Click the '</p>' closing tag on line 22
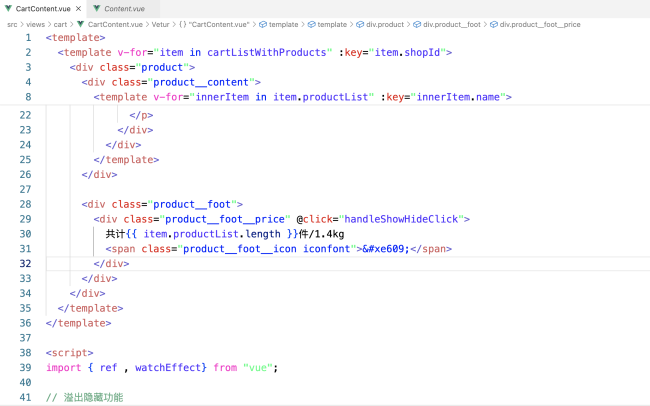This screenshot has width=650, height=406. (141, 115)
